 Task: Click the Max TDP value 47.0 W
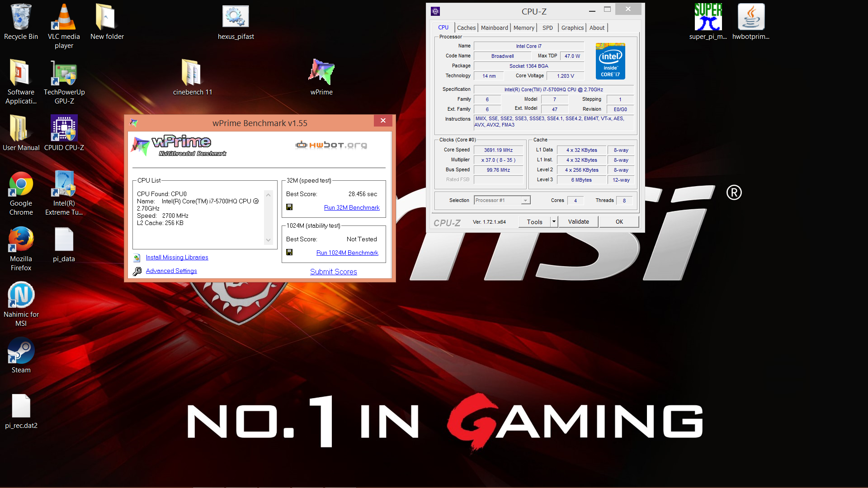pyautogui.click(x=572, y=56)
